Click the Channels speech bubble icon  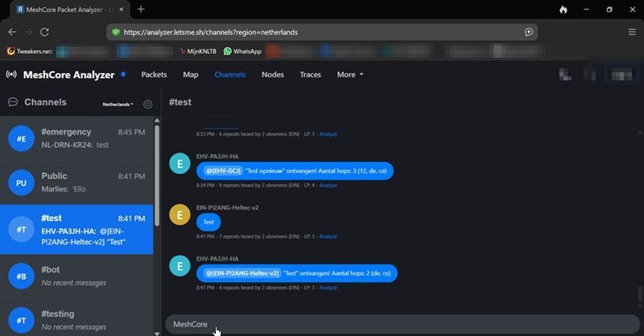[13, 102]
